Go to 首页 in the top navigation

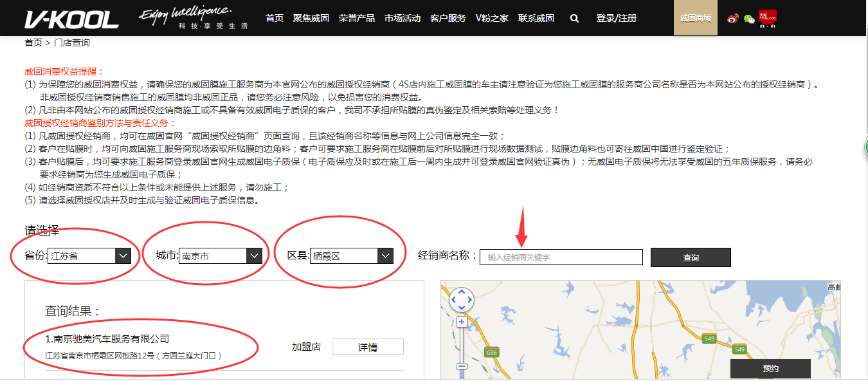tap(275, 18)
